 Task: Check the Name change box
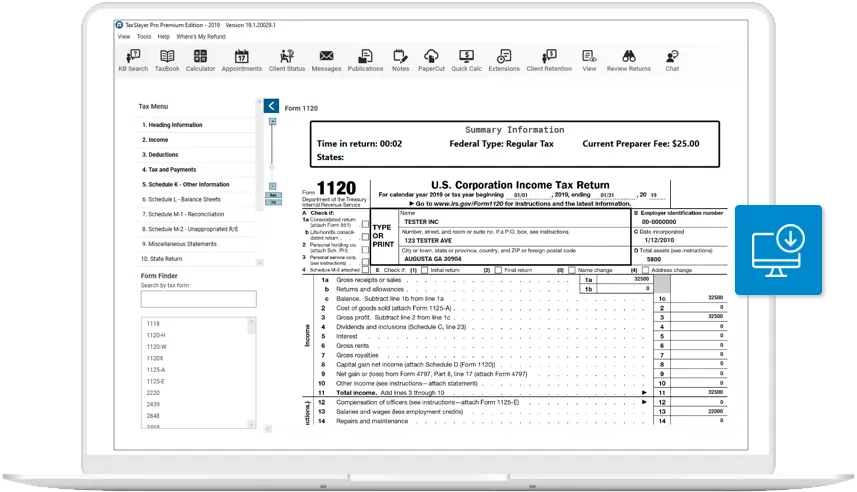click(572, 270)
